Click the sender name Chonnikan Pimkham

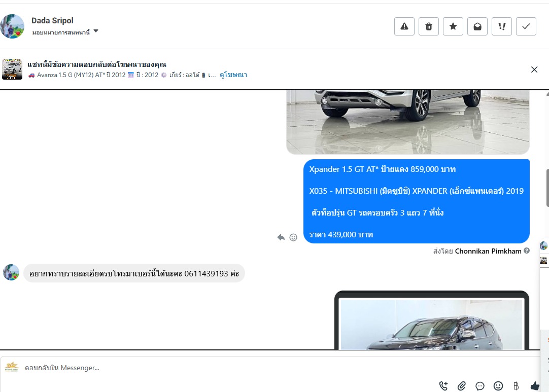click(x=488, y=251)
